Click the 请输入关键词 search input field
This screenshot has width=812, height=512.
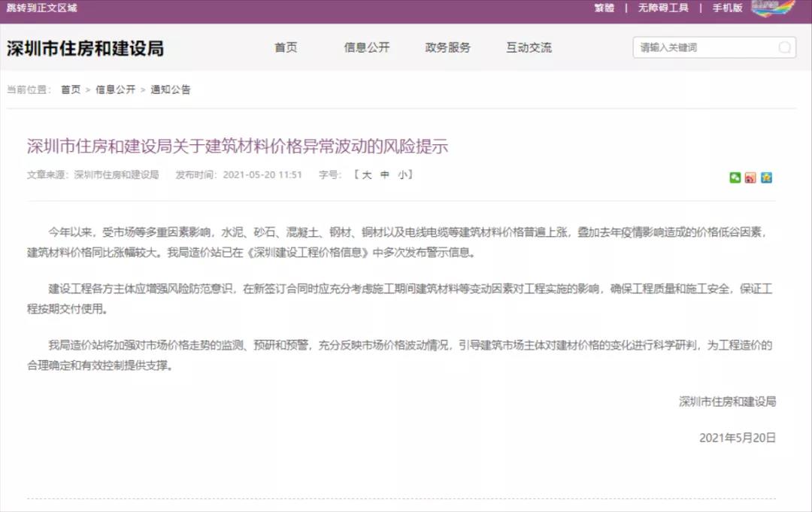(703, 47)
